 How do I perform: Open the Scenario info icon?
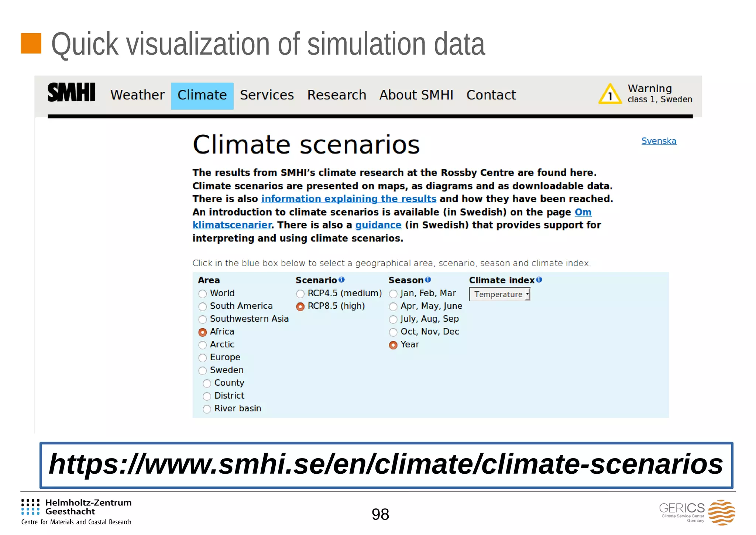[341, 280]
